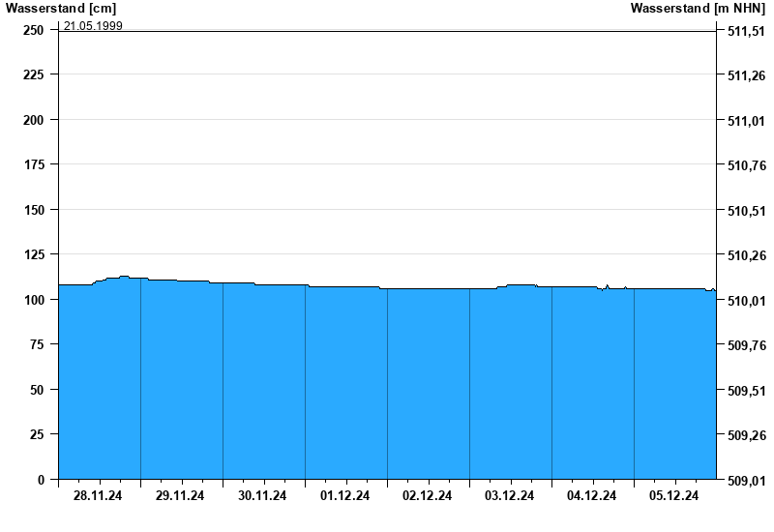Pick the 01.12.24 date label
This screenshot has width=774, height=532.
pos(345,496)
